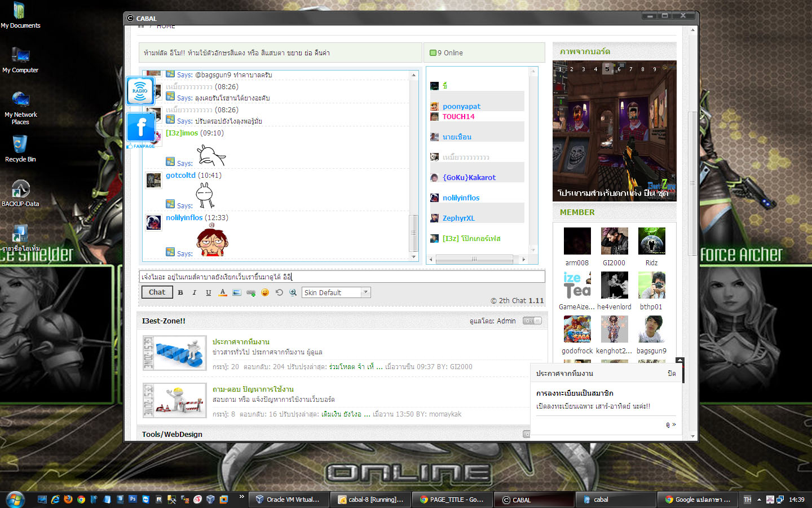The image size is (812, 508).
Task: Open nolilyinflos profile in online list
Action: tap(461, 198)
